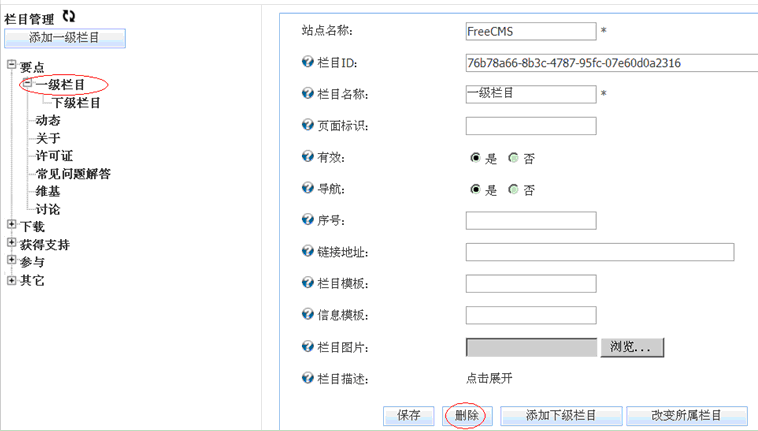Click the 栏目图片 file path field

point(531,347)
